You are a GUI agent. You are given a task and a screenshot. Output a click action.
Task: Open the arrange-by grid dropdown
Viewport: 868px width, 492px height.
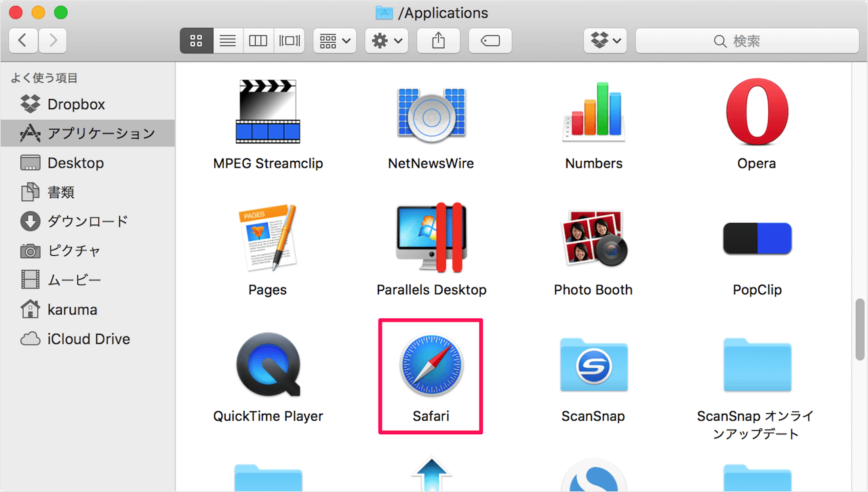(x=335, y=41)
